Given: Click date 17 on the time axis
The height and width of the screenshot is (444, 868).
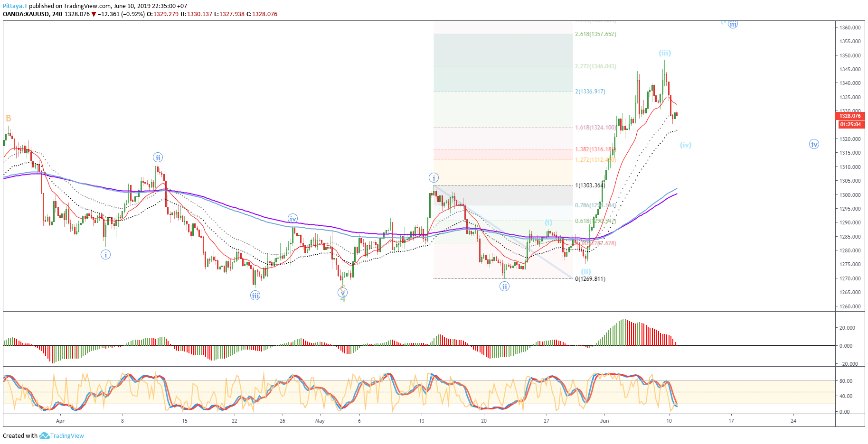Looking at the screenshot, I should coord(731,421).
